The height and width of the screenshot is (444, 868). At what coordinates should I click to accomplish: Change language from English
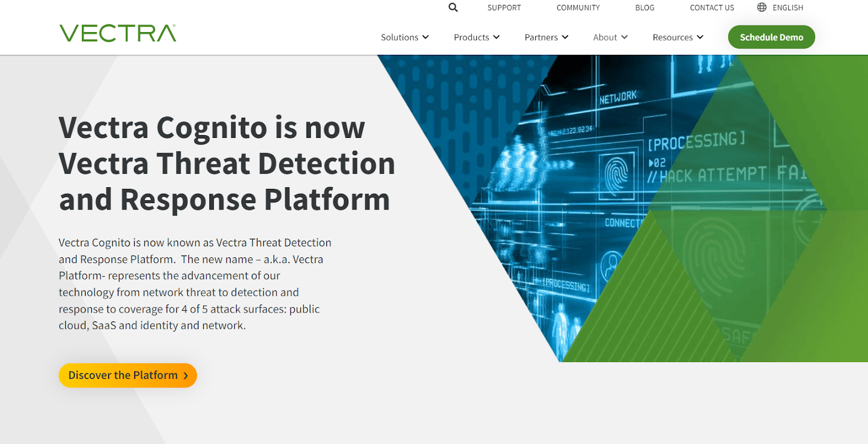(x=788, y=8)
